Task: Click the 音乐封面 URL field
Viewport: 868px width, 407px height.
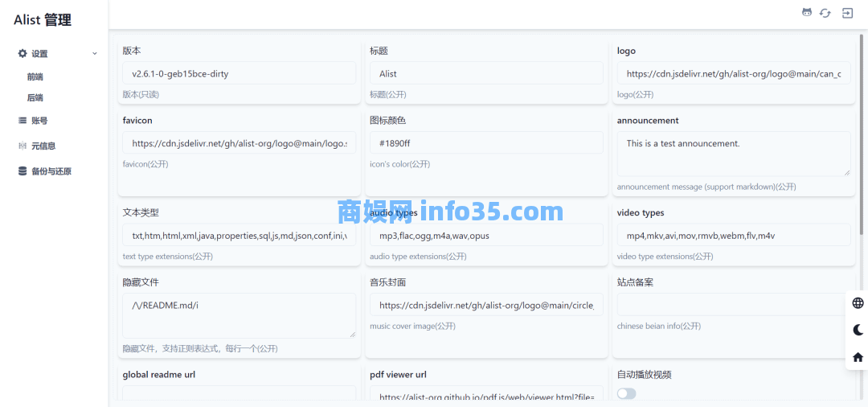Action: click(486, 305)
